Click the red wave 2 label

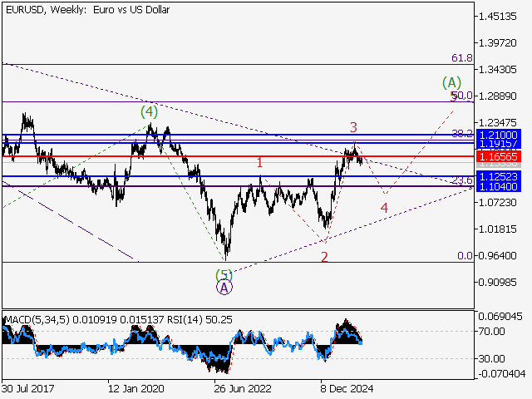324,256
